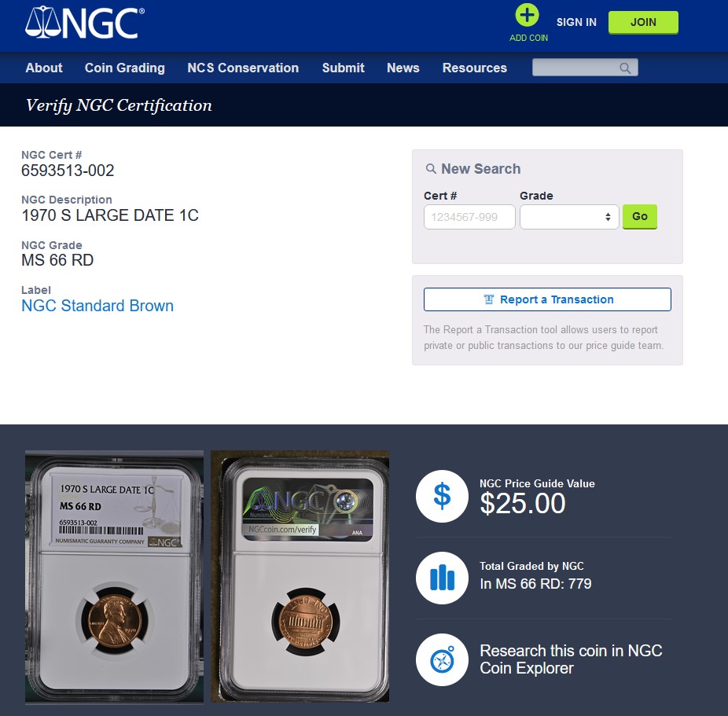
Task: Click the Cert # input field
Action: [x=469, y=217]
